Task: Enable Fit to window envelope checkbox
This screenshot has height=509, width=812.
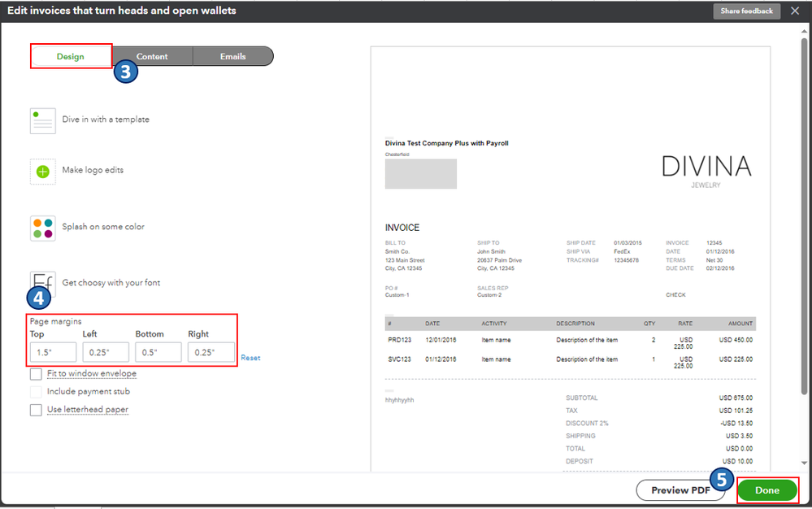Action: click(x=36, y=374)
